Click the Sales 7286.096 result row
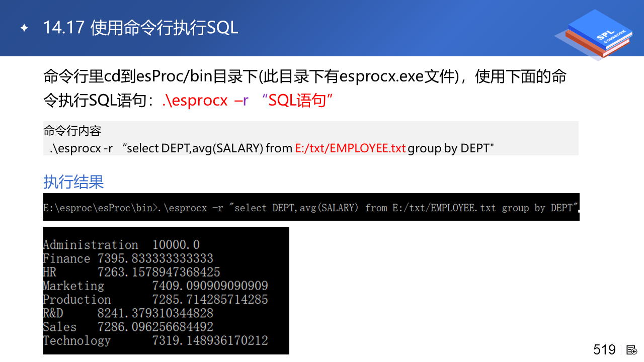The image size is (644, 362). click(x=128, y=327)
